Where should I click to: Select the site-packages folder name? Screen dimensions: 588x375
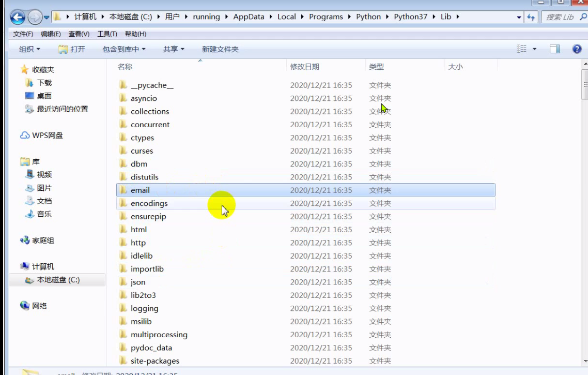(155, 361)
